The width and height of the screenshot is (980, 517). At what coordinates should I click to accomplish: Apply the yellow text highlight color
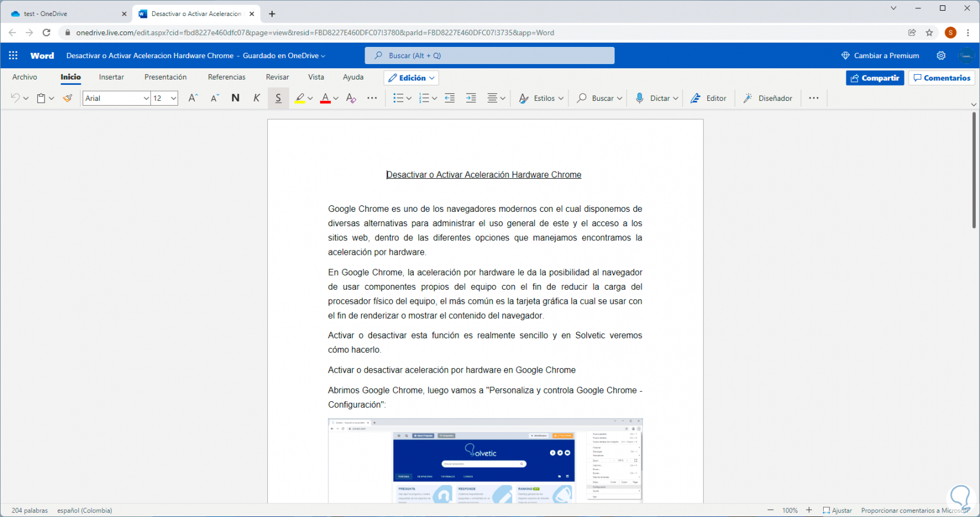(x=300, y=99)
